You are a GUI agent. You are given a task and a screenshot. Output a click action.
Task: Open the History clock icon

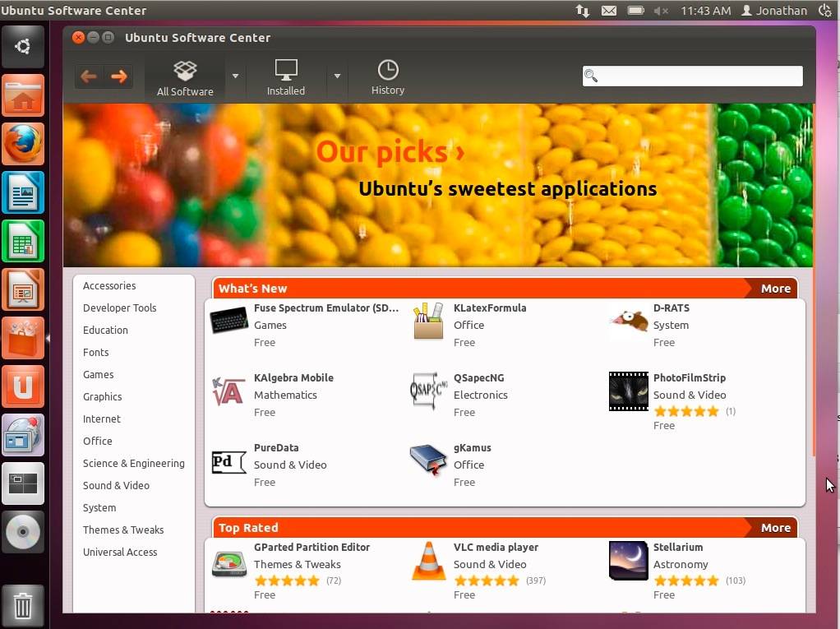pyautogui.click(x=387, y=71)
